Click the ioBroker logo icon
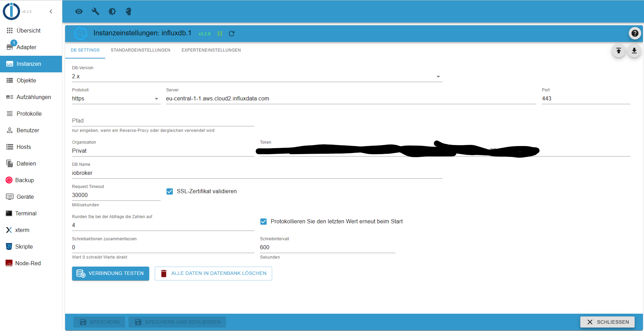Screen dimensions: 644x331 pyautogui.click(x=11, y=11)
